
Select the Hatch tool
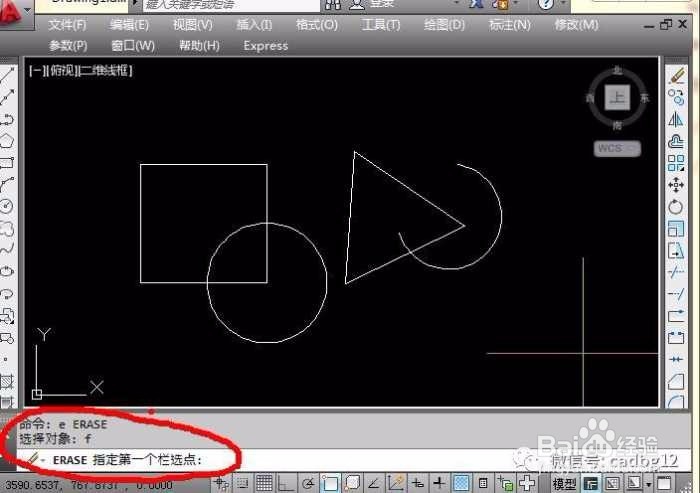coord(8,381)
